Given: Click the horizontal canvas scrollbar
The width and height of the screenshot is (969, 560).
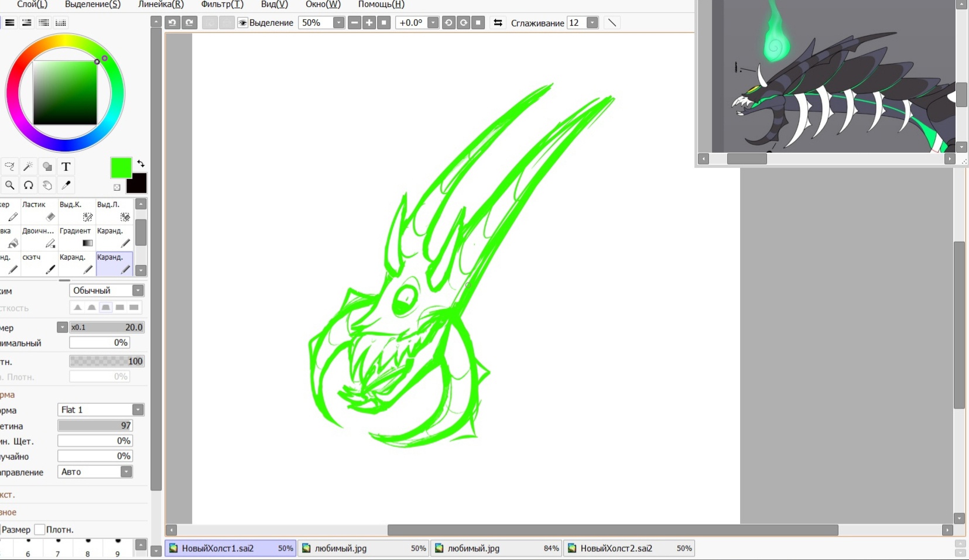Looking at the screenshot, I should click(x=612, y=530).
